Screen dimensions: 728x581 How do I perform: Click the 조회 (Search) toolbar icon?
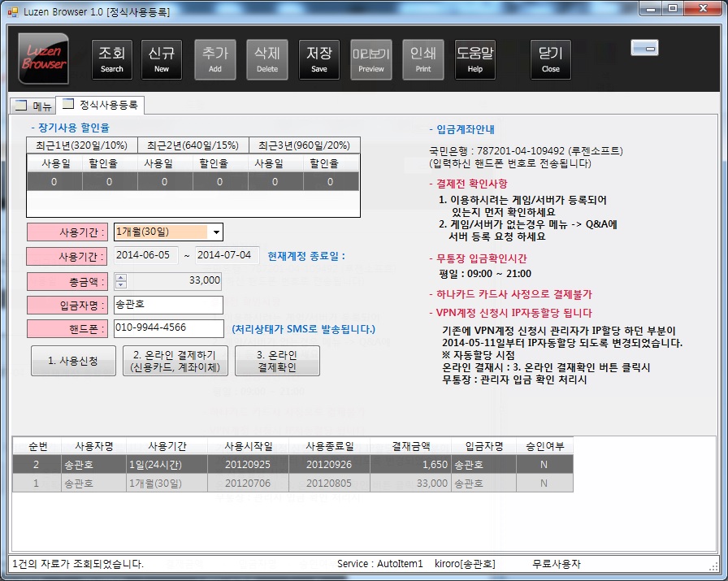(x=111, y=59)
